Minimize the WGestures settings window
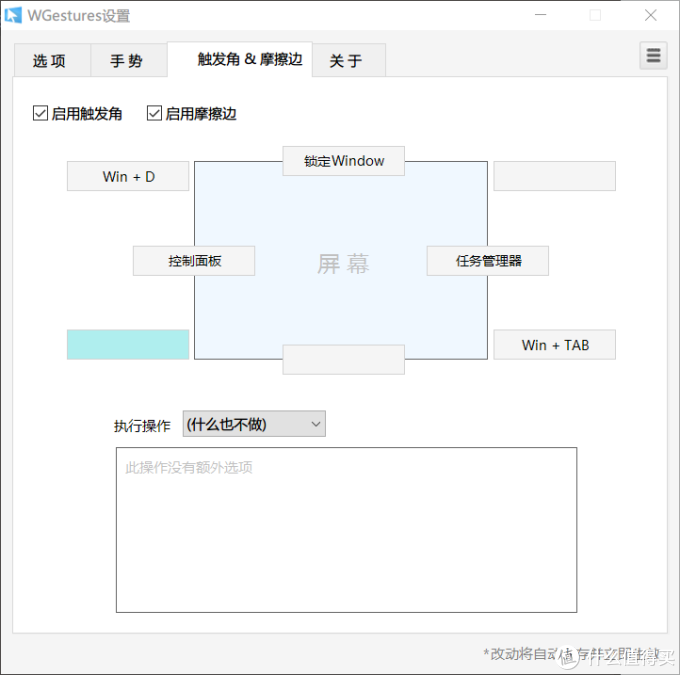Viewport: 680px width, 675px height. coord(540,15)
